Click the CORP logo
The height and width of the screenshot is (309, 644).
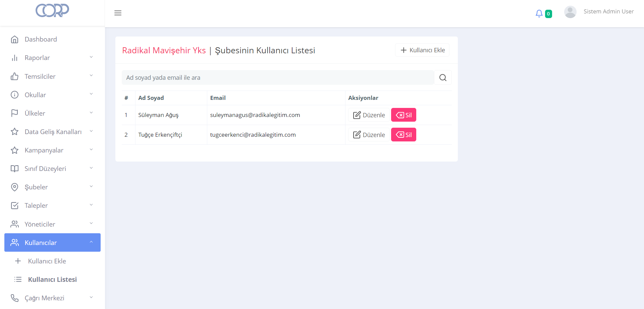(x=52, y=10)
